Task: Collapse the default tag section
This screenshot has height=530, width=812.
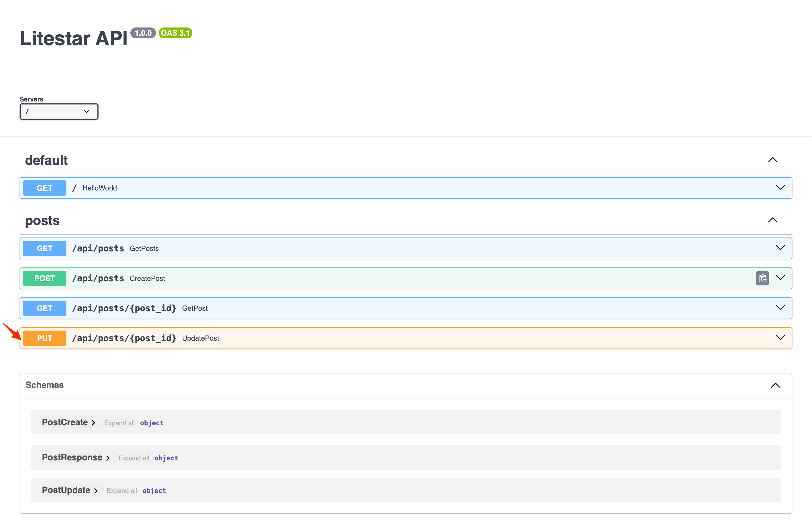Action: 773,160
